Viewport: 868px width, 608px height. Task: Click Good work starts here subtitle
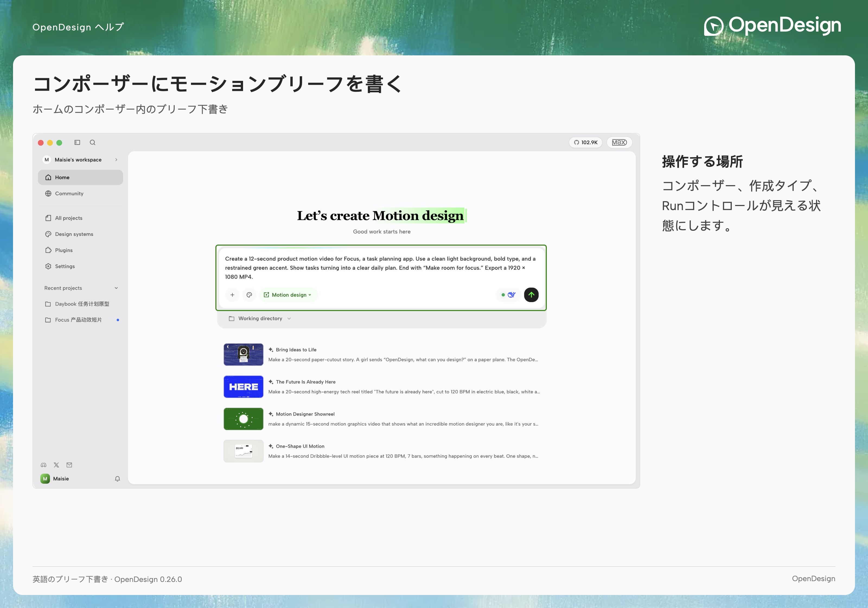click(x=382, y=232)
